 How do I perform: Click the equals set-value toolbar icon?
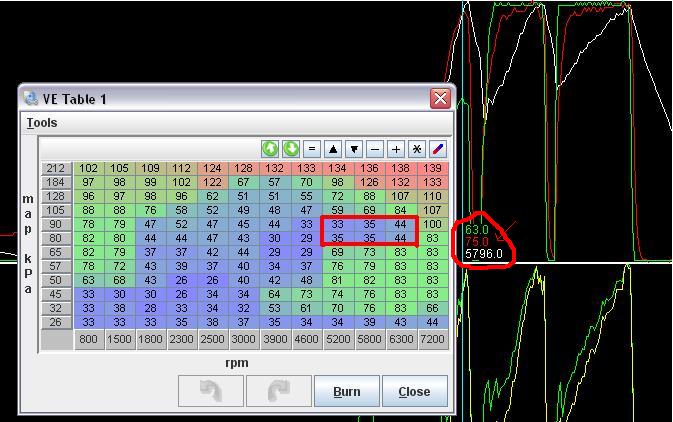pyautogui.click(x=312, y=149)
